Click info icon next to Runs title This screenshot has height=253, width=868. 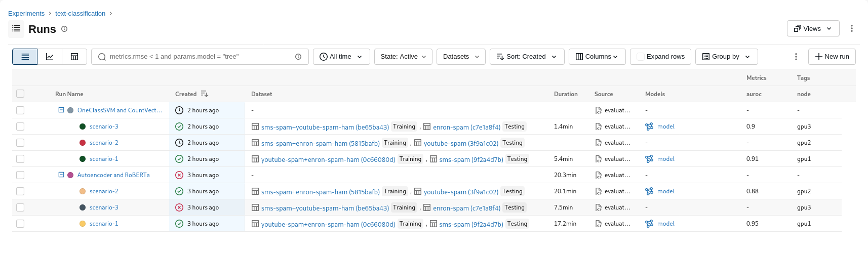[64, 29]
